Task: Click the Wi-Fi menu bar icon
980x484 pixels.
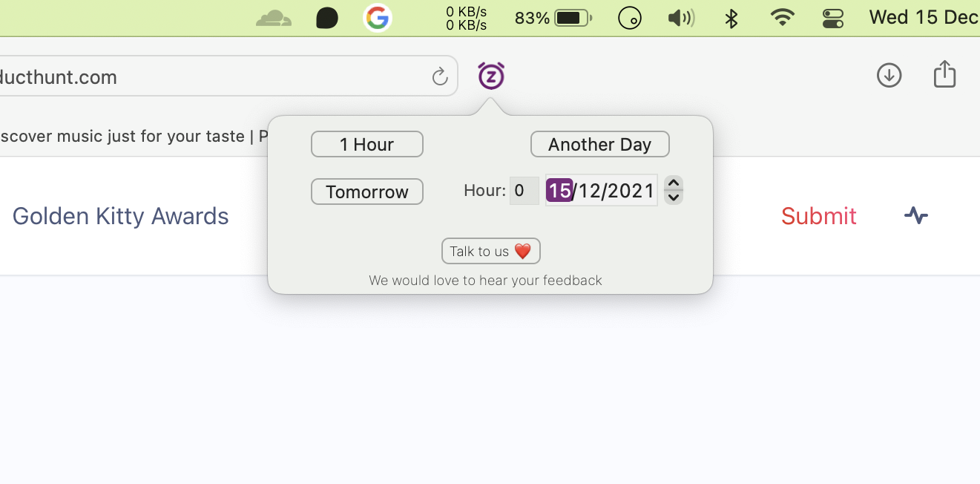Action: 781,18
